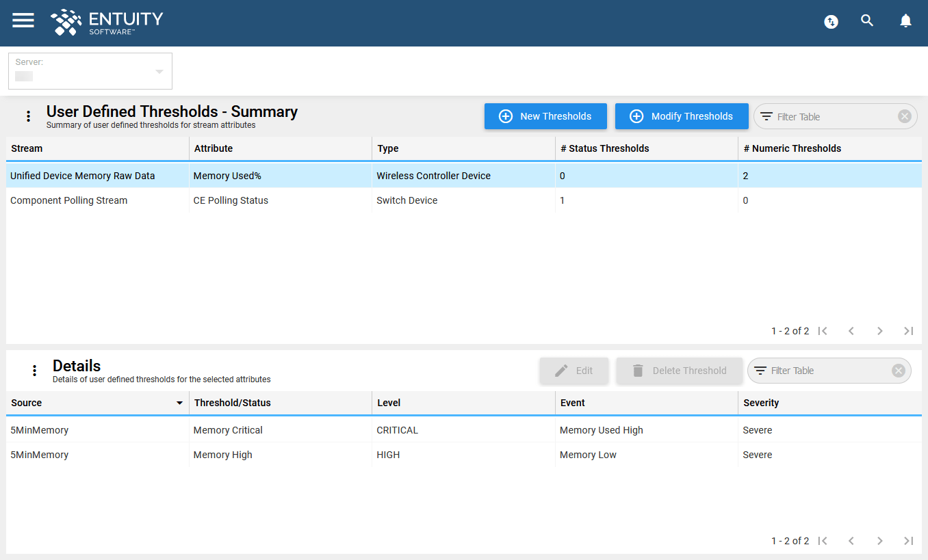
Task: Select the Memory Critical threshold row
Action: click(x=464, y=430)
